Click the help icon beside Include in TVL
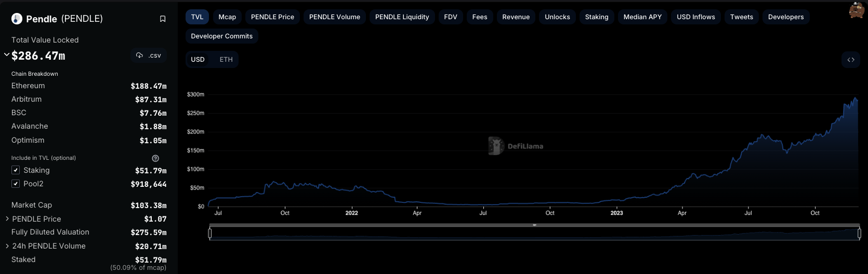The height and width of the screenshot is (274, 868). point(155,158)
